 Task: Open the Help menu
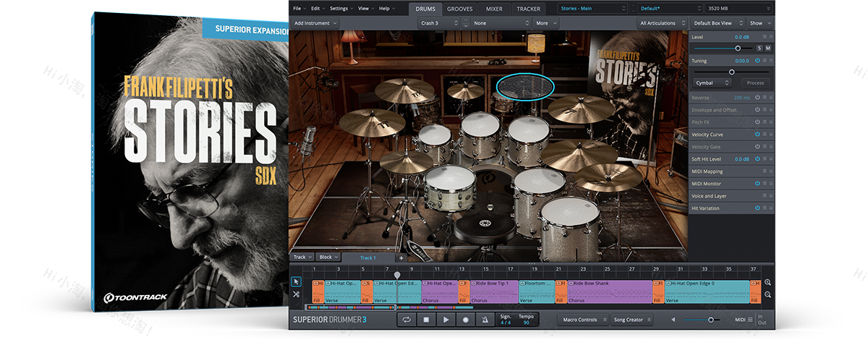pyautogui.click(x=386, y=9)
